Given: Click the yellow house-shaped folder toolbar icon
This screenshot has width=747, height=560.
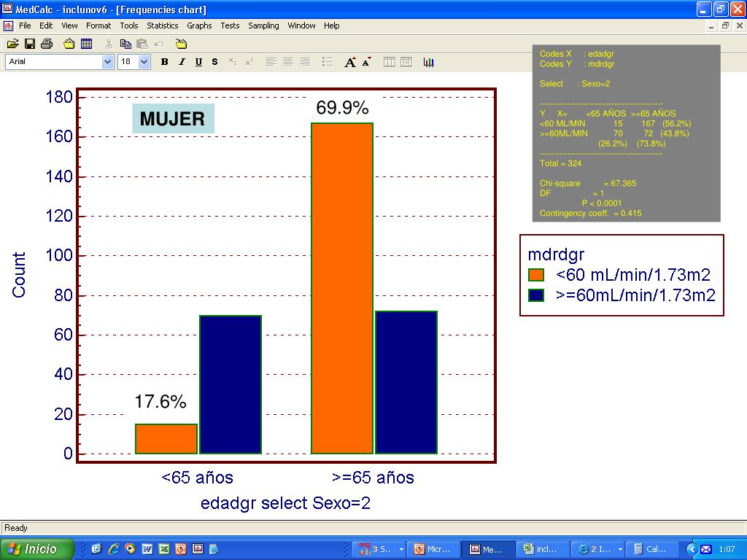Looking at the screenshot, I should pos(69,44).
